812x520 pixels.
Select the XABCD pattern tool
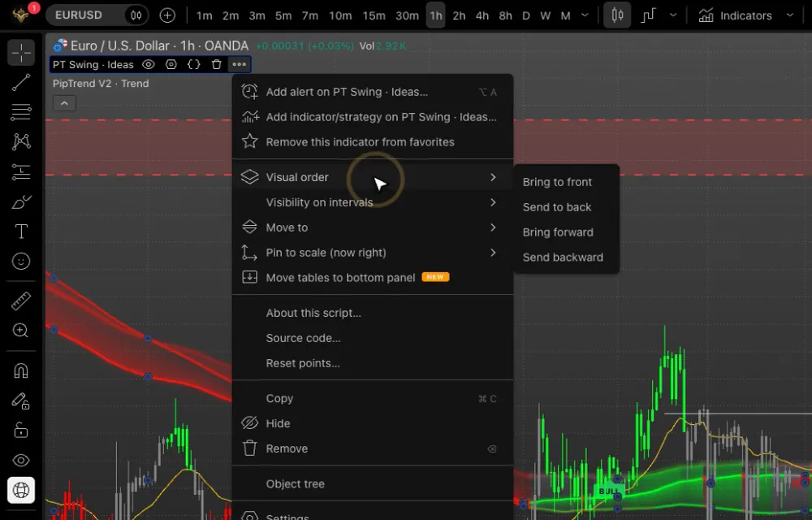click(21, 141)
